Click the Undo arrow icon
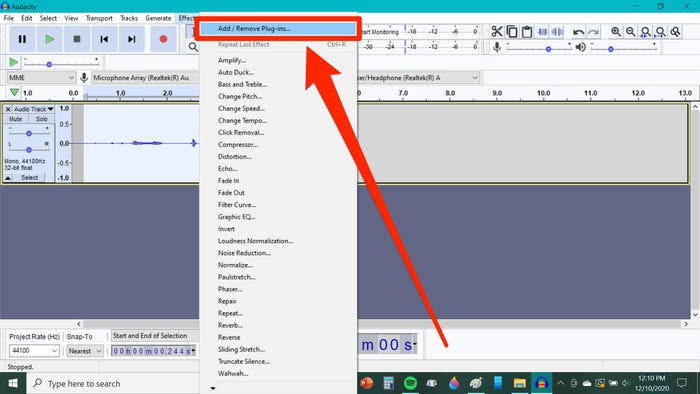 point(578,32)
